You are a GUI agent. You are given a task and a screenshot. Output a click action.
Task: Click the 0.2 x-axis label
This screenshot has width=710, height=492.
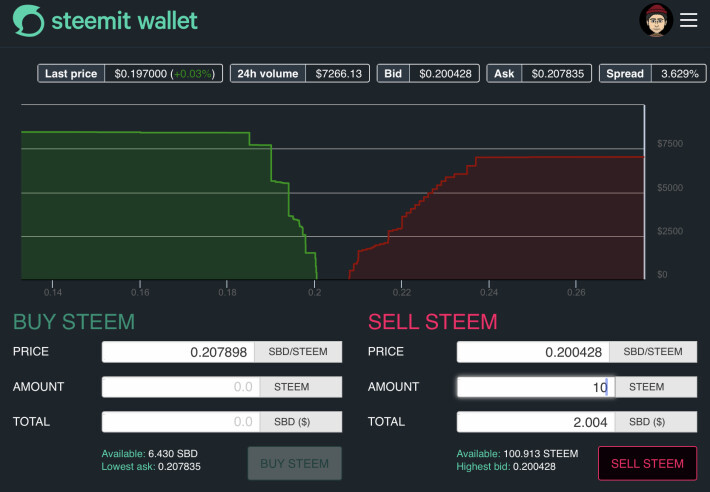pos(315,292)
